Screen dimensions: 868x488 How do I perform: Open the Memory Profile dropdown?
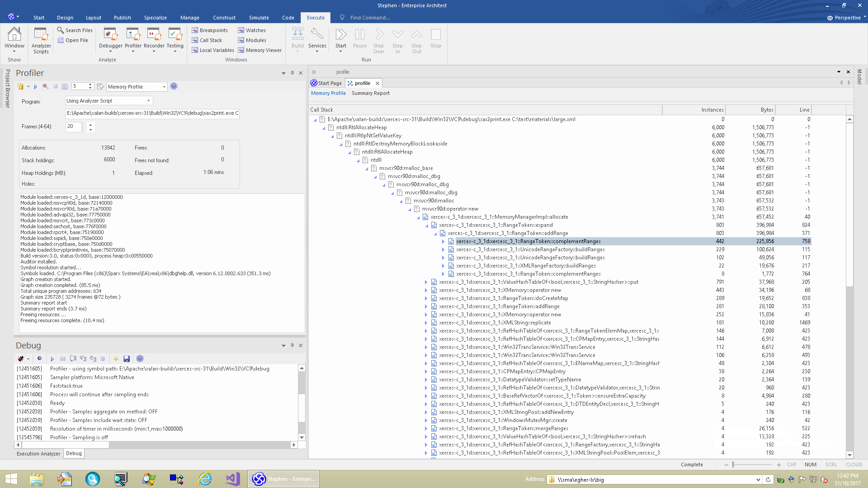pyautogui.click(x=164, y=87)
